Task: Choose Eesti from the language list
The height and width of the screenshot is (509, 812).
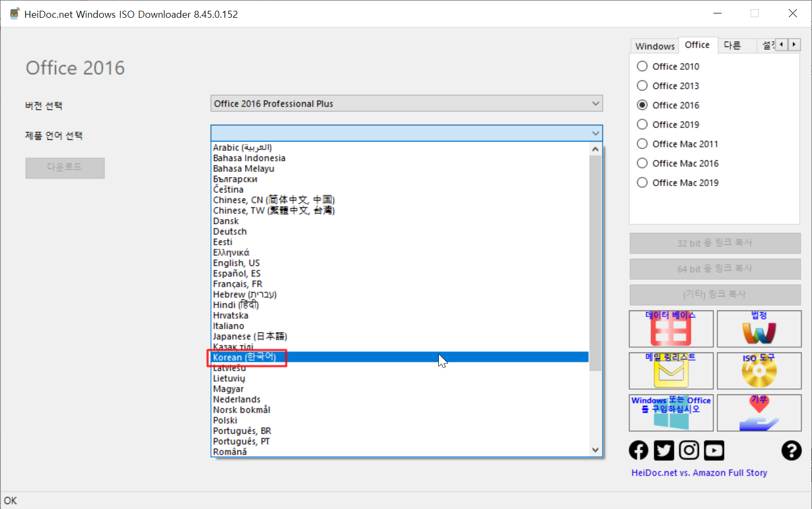Action: point(400,242)
